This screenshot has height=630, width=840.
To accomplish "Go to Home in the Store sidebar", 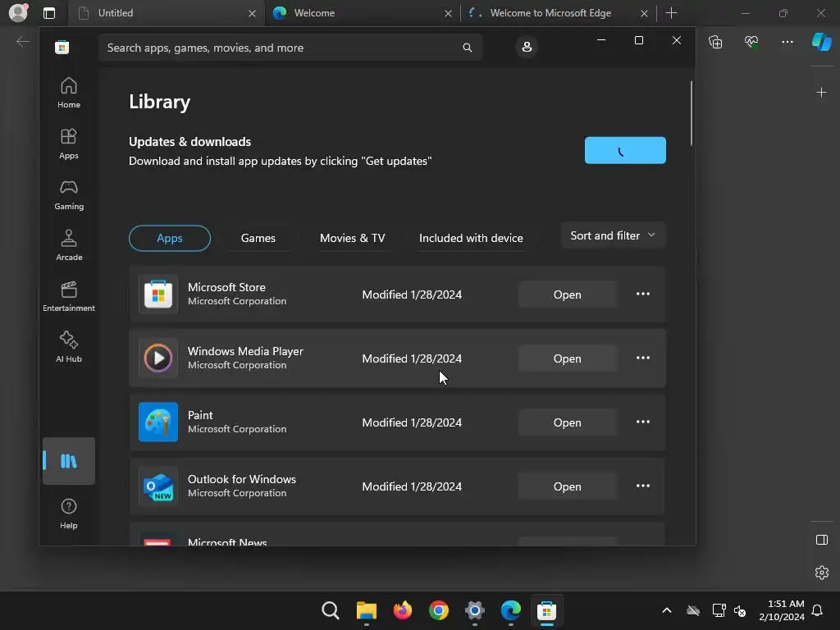I will pos(69,93).
